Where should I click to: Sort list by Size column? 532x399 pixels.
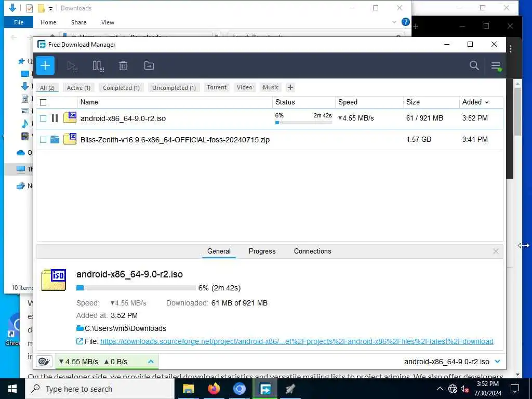point(431,102)
